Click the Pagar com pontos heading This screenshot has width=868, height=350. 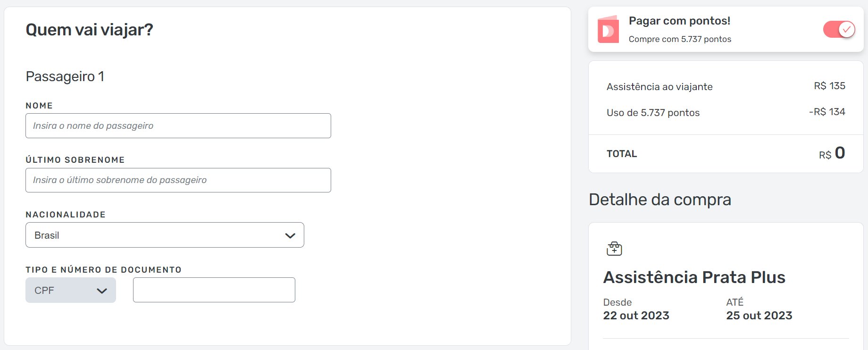pos(679,21)
